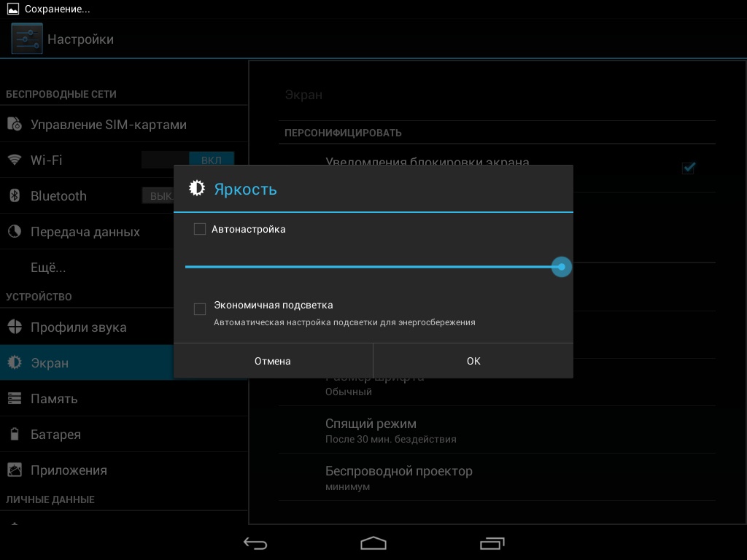Image resolution: width=747 pixels, height=560 pixels.
Task: Open SIM card management icon
Action: 15,125
